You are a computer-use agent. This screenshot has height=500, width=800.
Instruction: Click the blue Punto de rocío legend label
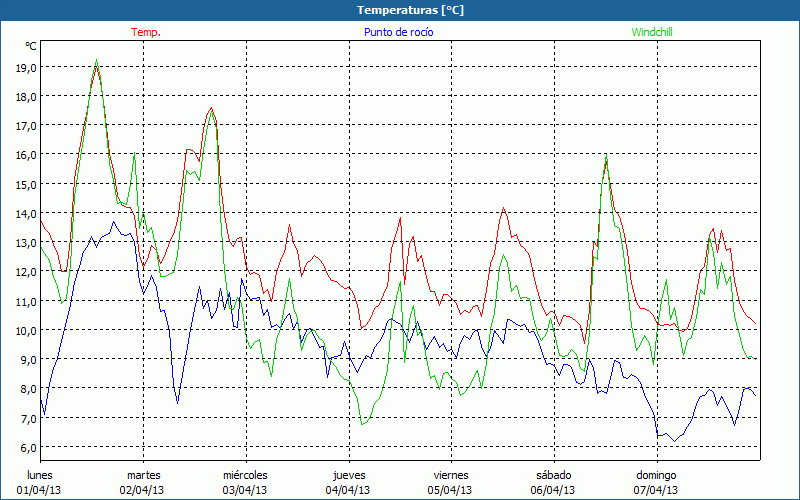tap(398, 32)
